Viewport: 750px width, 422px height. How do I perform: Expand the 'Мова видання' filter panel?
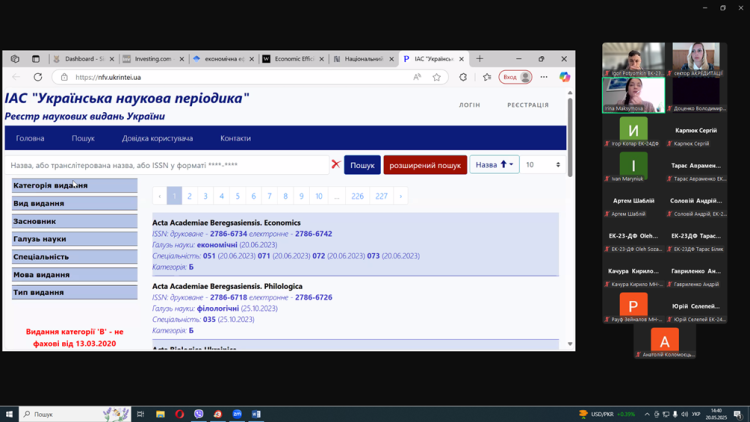tap(75, 275)
